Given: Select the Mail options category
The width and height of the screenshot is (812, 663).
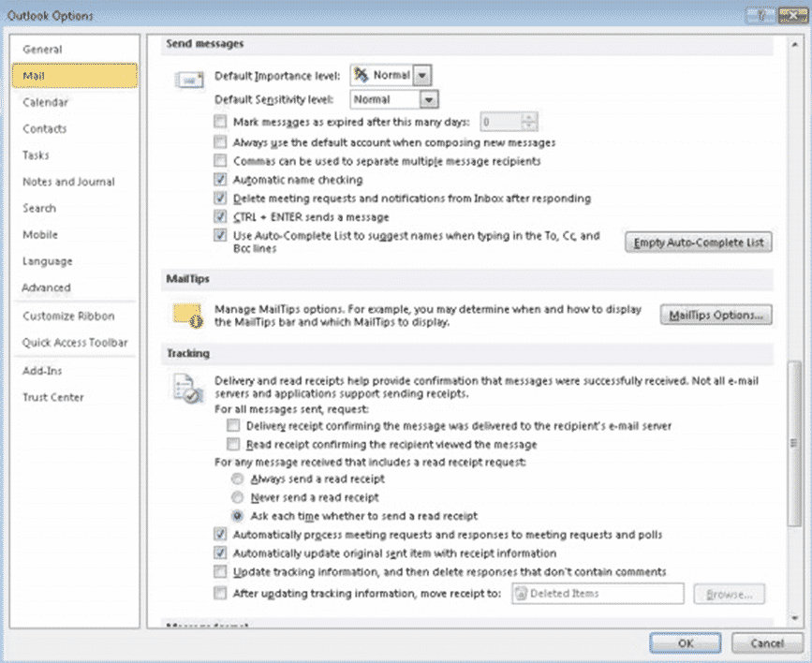Looking at the screenshot, I should pos(75,76).
